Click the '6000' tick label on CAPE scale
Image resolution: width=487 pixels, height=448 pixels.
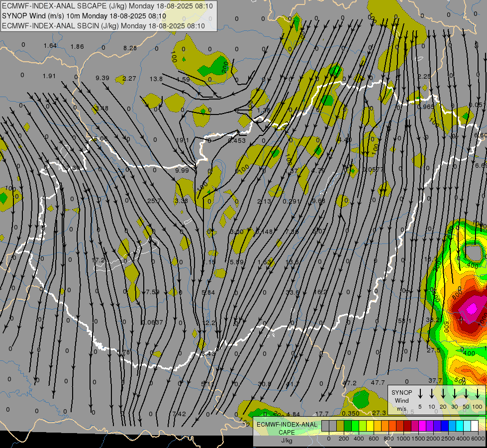[479, 439]
